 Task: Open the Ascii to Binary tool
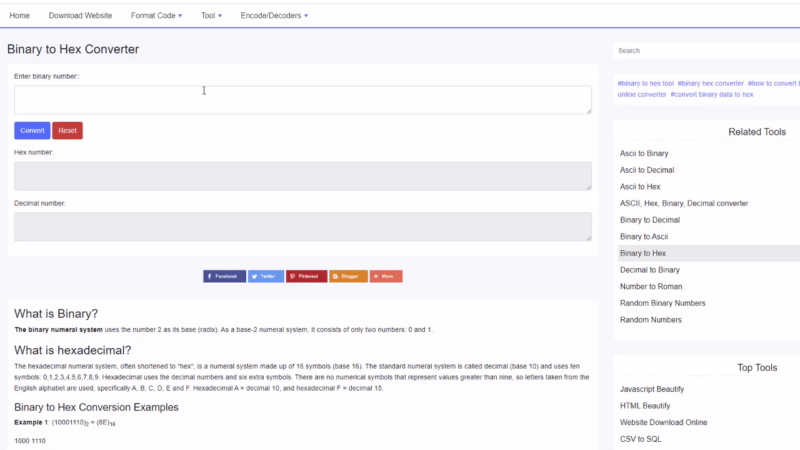point(644,153)
